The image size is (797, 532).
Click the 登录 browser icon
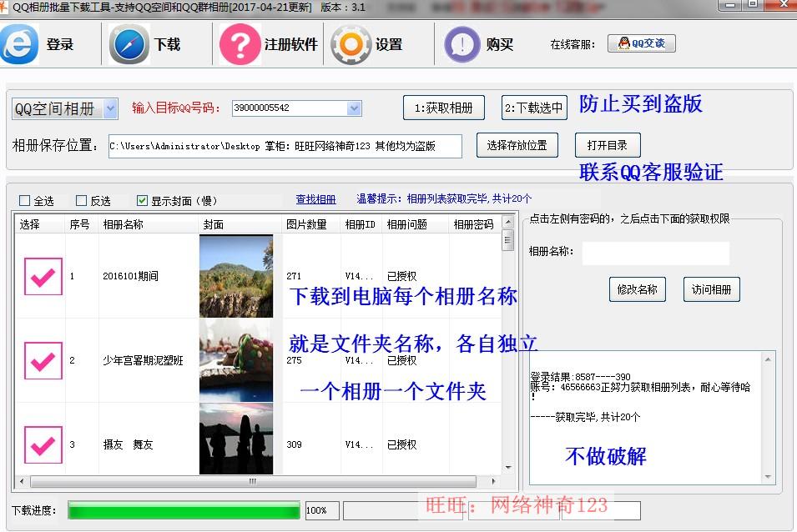point(19,45)
